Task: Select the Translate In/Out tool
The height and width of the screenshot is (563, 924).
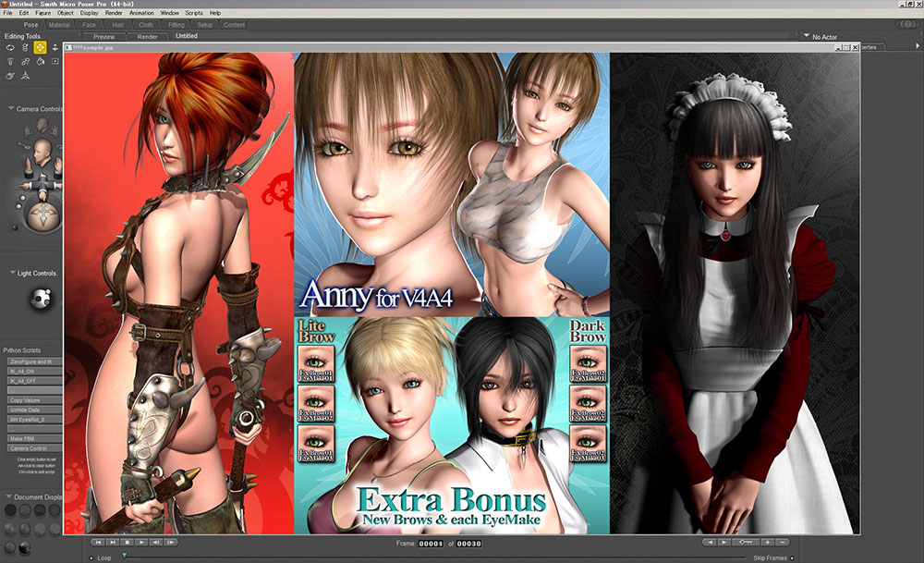Action: pos(55,48)
